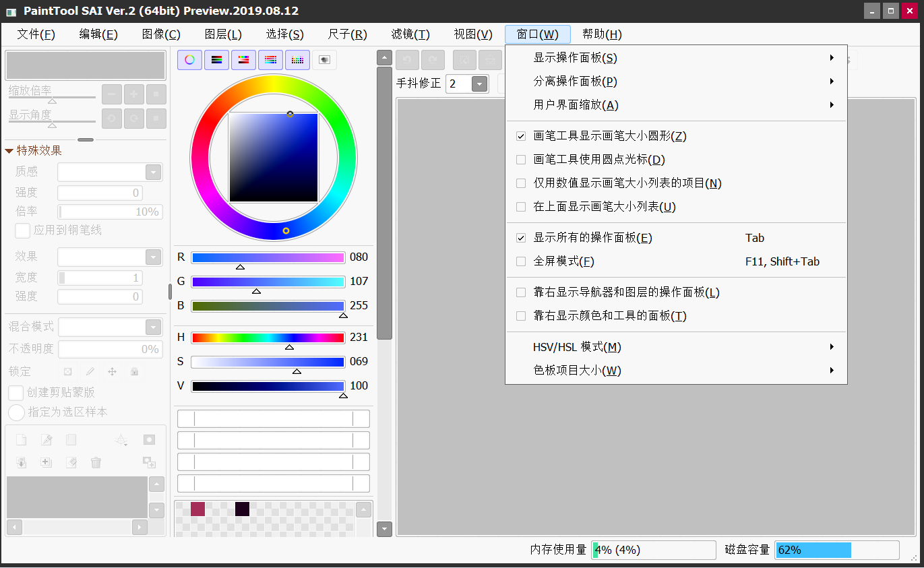Tick the 应用到钢笔线 checkbox
The width and height of the screenshot is (924, 568).
(22, 230)
